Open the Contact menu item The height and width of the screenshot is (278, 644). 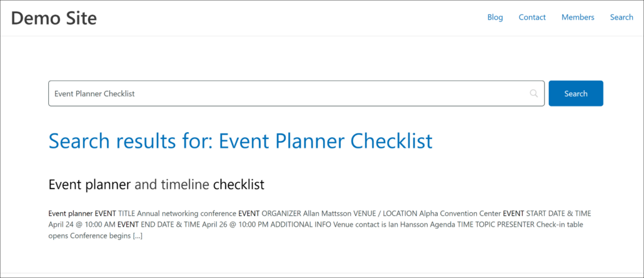[x=532, y=18]
